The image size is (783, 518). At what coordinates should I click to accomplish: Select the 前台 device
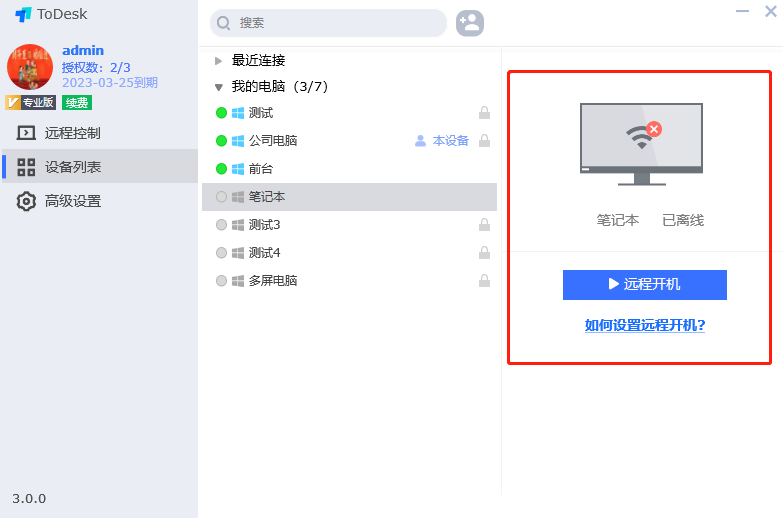pyautogui.click(x=349, y=169)
